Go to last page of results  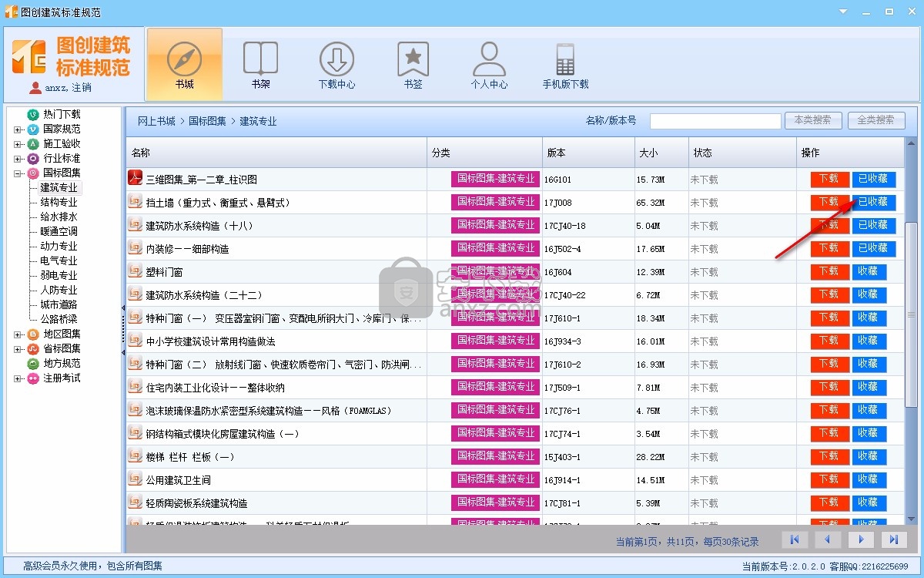[894, 539]
